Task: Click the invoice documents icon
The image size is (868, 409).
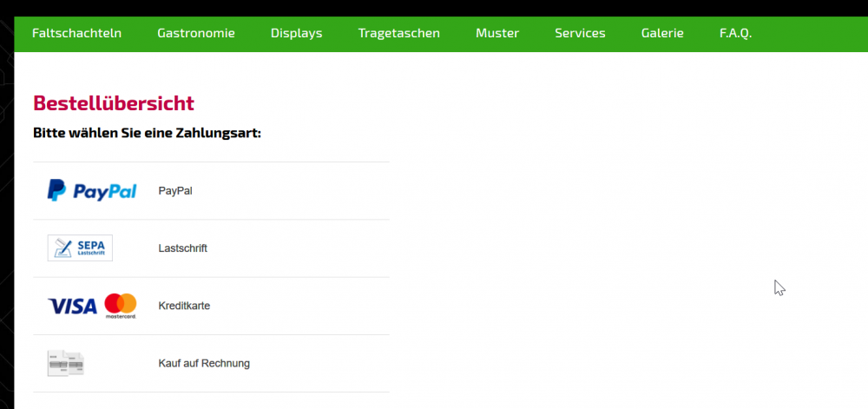Action: (66, 364)
